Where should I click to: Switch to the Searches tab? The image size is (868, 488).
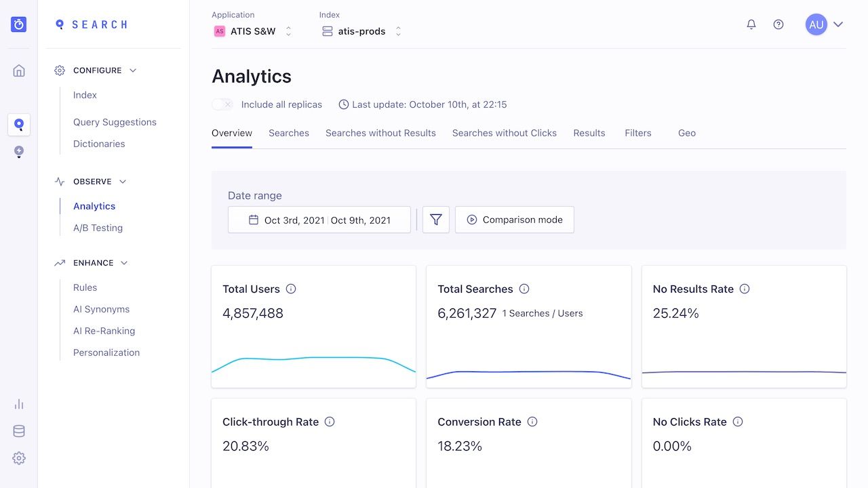click(x=289, y=133)
